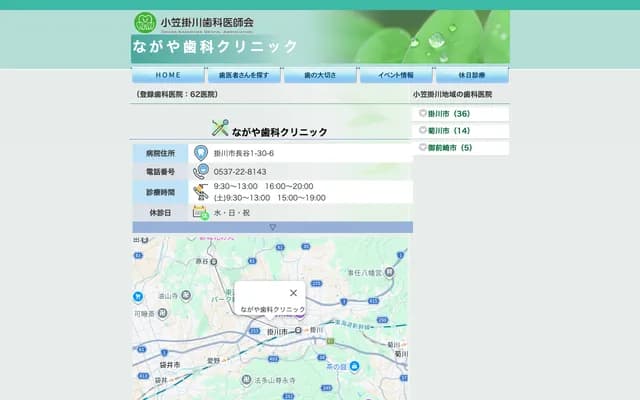Click the 休診日 row label

[x=160, y=213]
